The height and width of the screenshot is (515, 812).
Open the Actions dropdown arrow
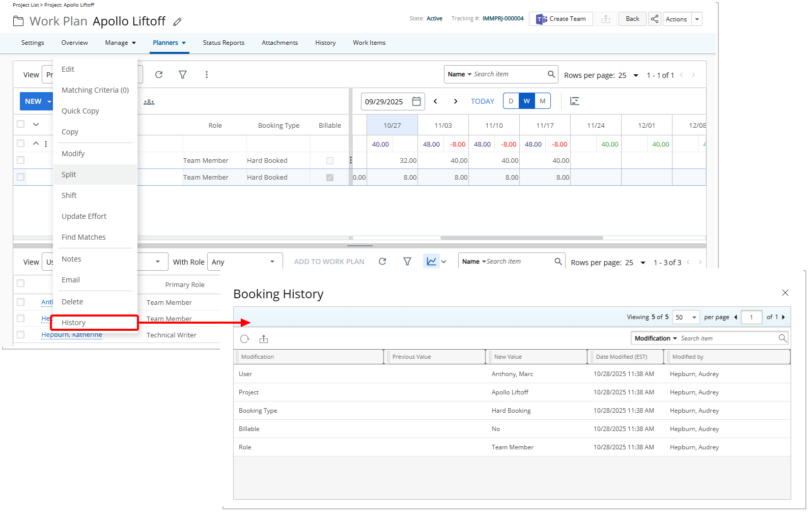point(697,19)
